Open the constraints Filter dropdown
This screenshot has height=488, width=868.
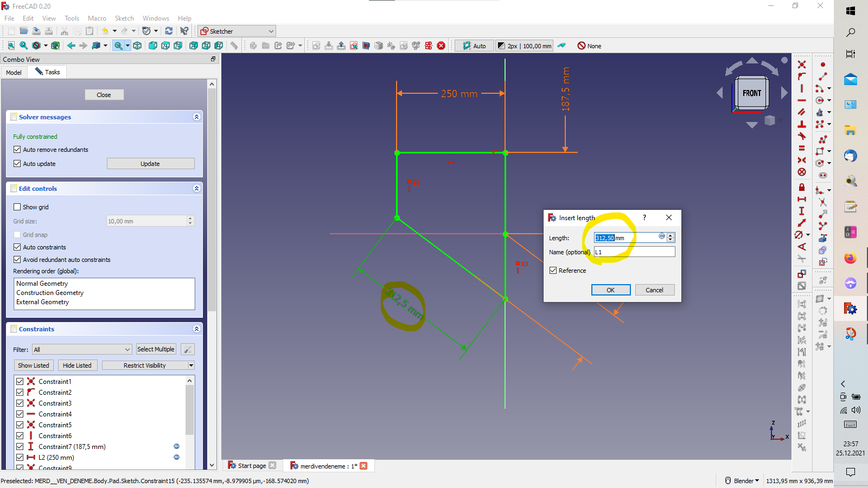82,350
